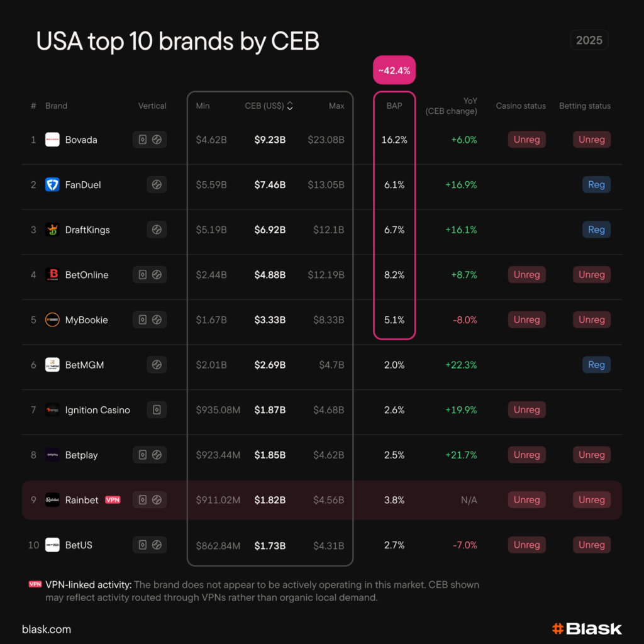Click the BetMGM lion logo
Viewport: 644px width, 644px height.
point(52,365)
